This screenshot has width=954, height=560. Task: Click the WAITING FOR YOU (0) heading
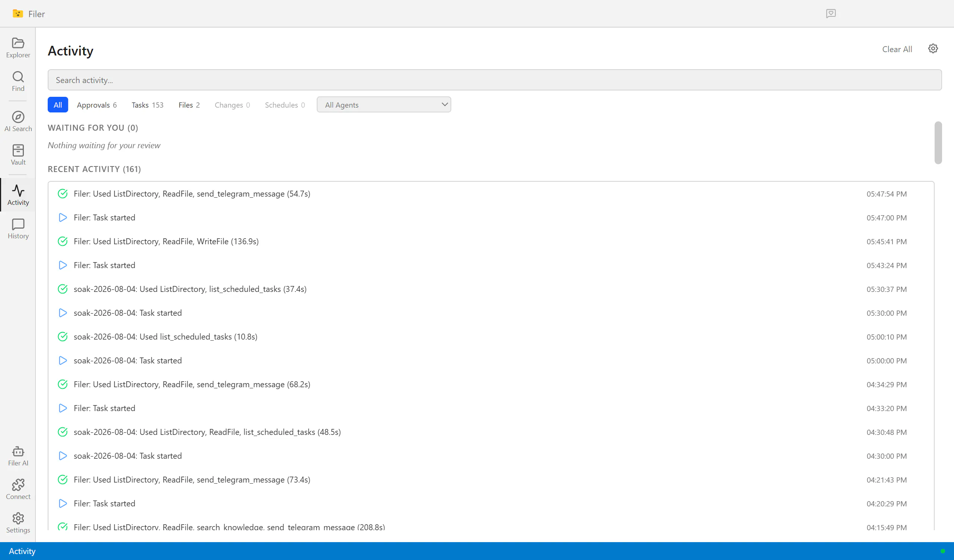tap(93, 128)
